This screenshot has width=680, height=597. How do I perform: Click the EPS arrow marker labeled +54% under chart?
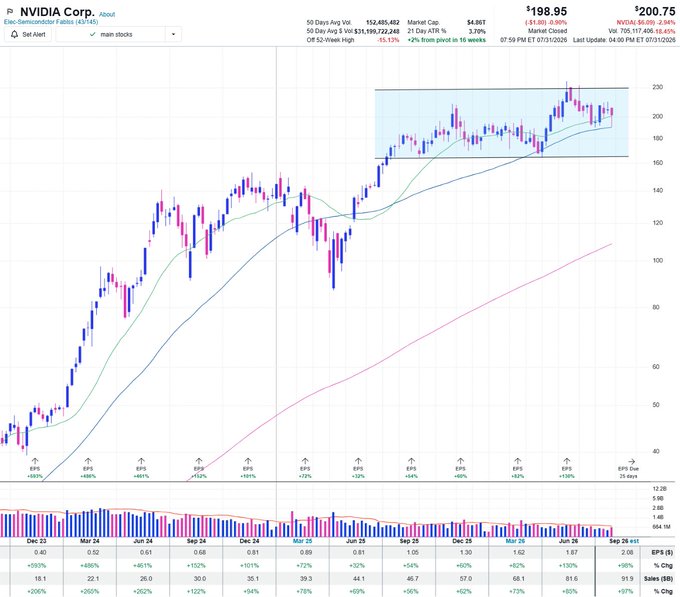click(411, 468)
